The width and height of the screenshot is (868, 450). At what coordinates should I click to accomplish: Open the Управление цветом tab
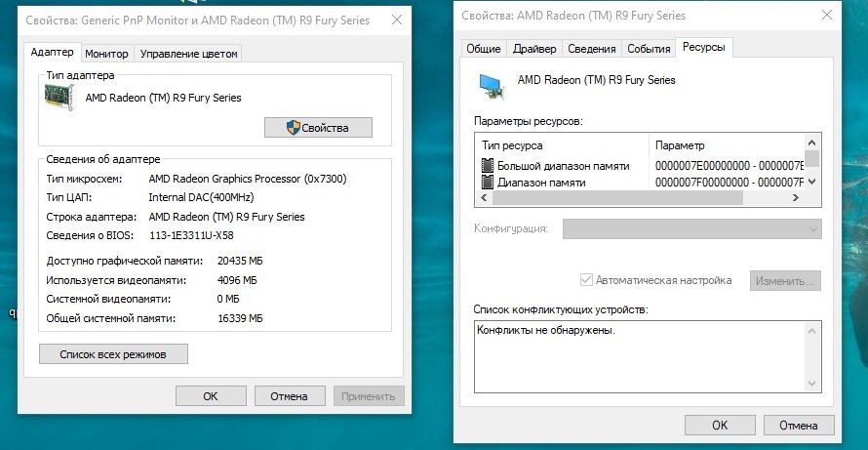(189, 53)
